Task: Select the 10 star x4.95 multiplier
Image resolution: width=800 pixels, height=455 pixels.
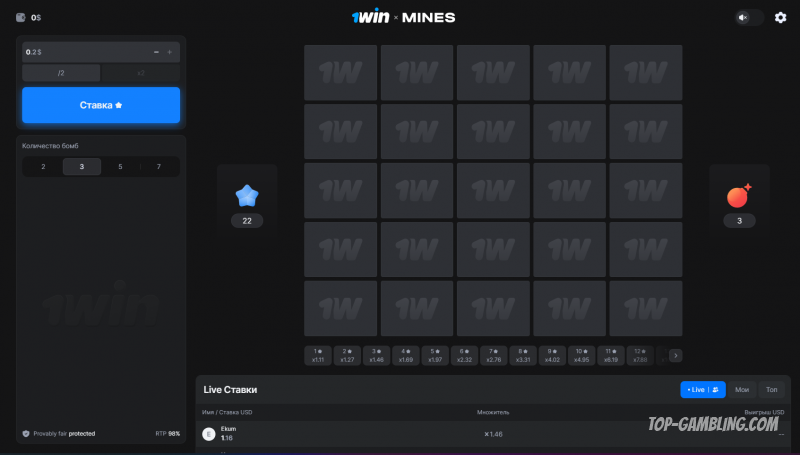Action: coord(582,356)
